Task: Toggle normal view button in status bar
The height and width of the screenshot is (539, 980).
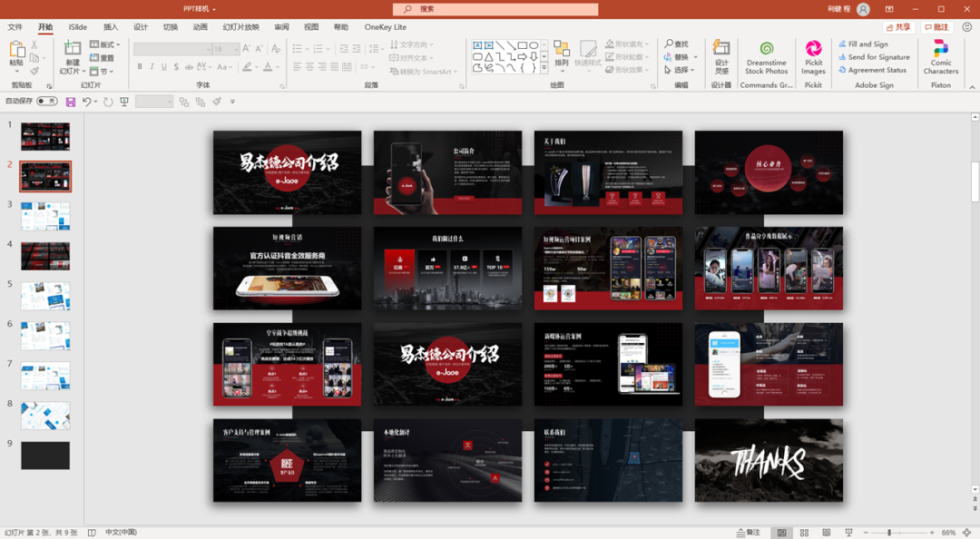Action: 781,533
